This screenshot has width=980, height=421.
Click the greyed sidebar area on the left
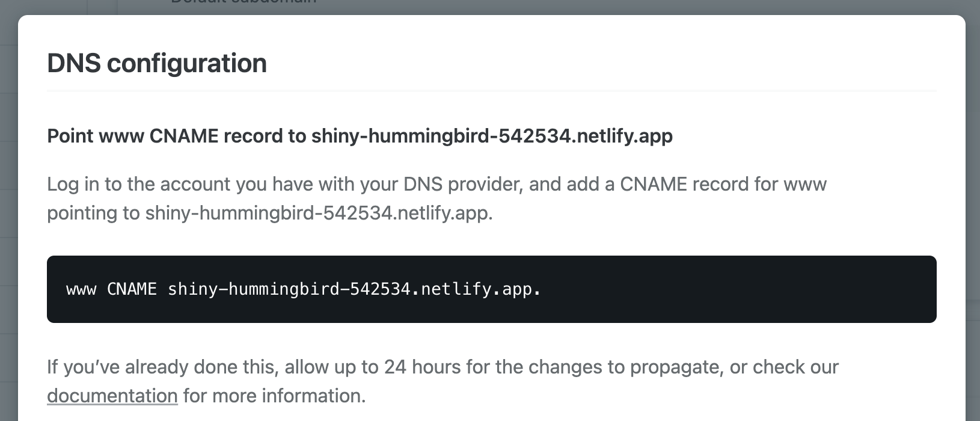[7, 210]
